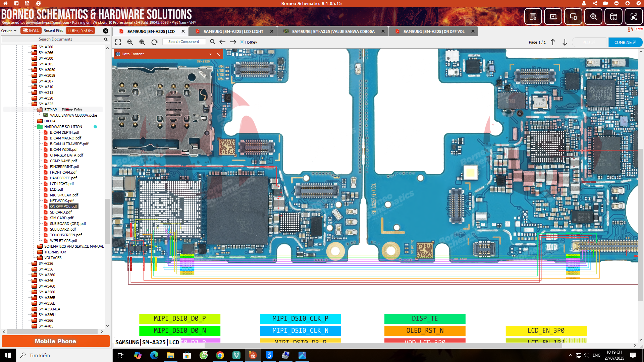
Task: Click the Recent Files link
Action: pos(53,31)
